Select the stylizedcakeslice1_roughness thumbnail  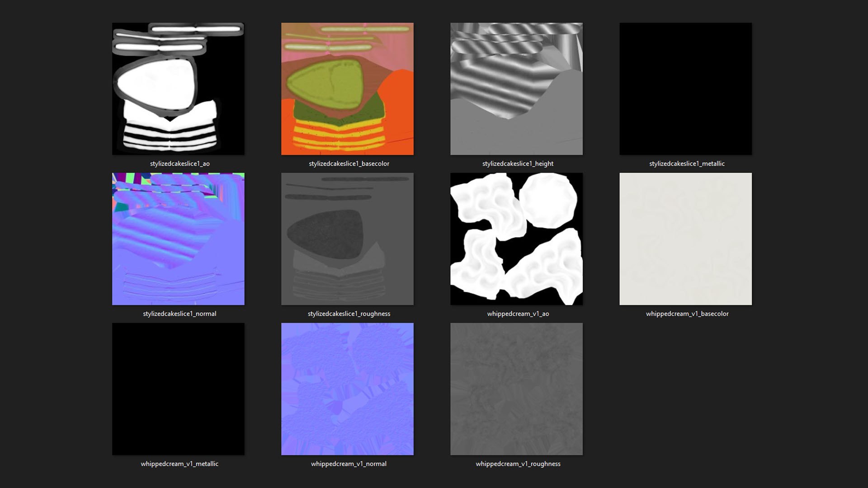(x=347, y=239)
